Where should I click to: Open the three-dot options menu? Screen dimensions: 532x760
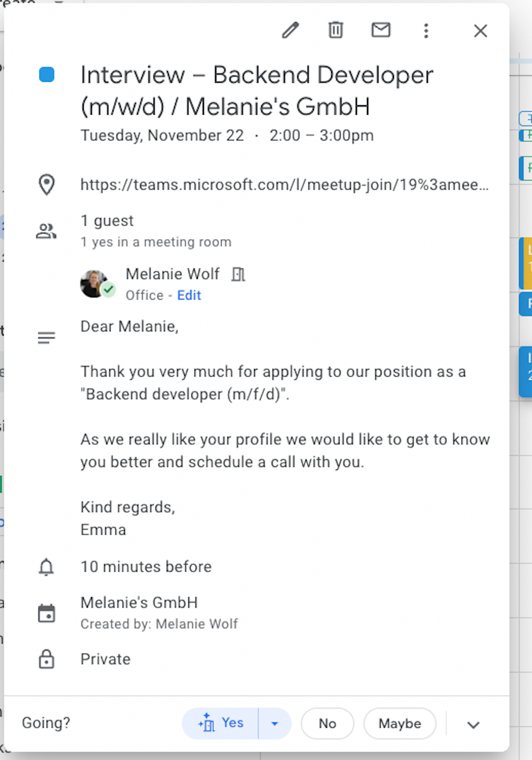click(426, 31)
